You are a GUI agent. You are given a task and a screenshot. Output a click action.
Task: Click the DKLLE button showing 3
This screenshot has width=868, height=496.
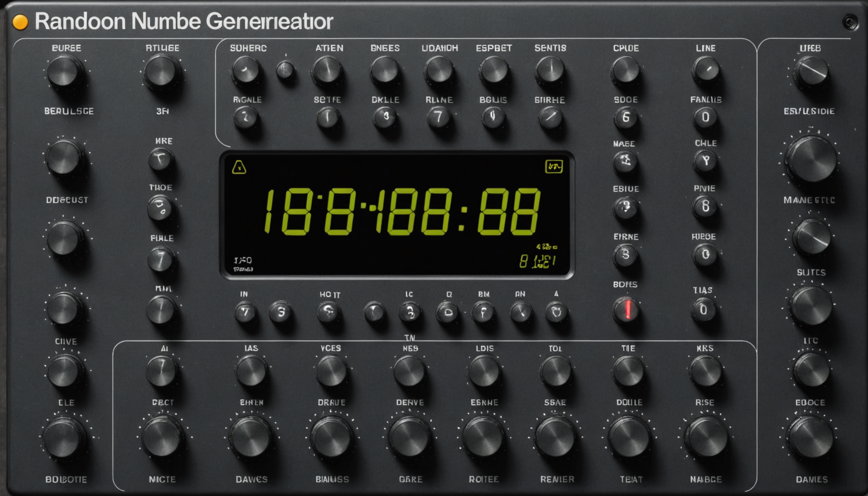click(x=385, y=116)
